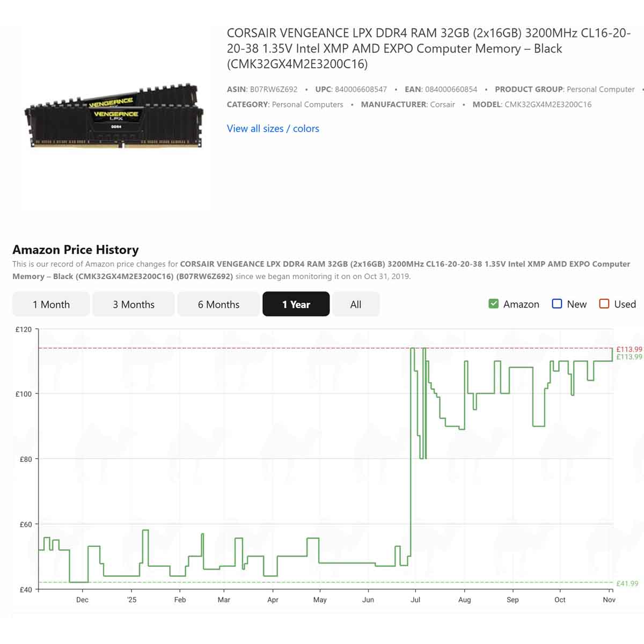
Task: Enable the Used price history checkbox
Action: 604,304
